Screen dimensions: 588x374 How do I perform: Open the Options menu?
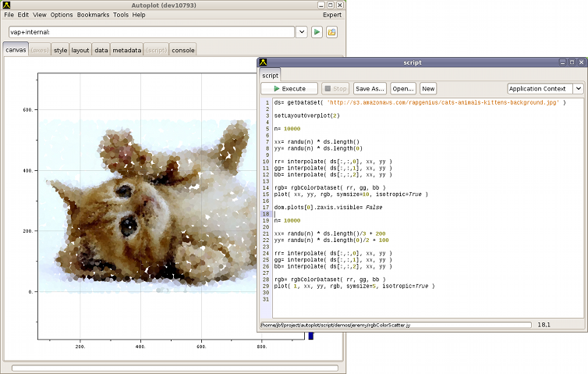[x=62, y=15]
